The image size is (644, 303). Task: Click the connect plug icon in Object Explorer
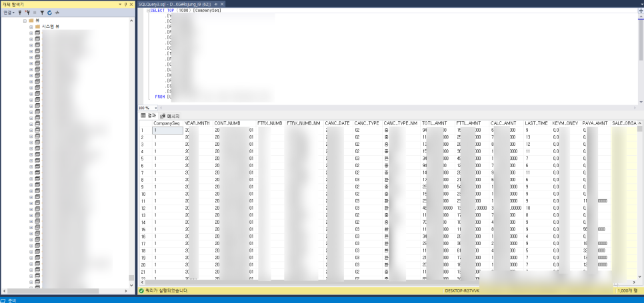point(20,13)
